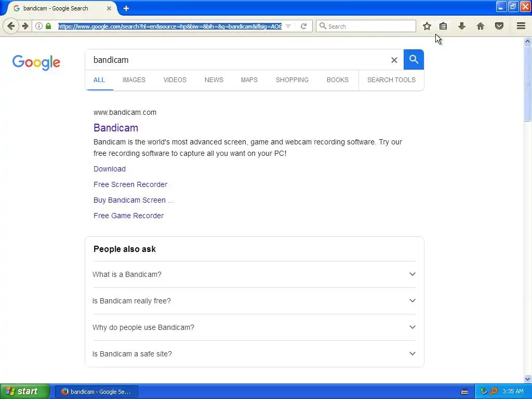Open the Free Screen Recorder sitelink
Screen dimensions: 532x399
[x=130, y=184]
